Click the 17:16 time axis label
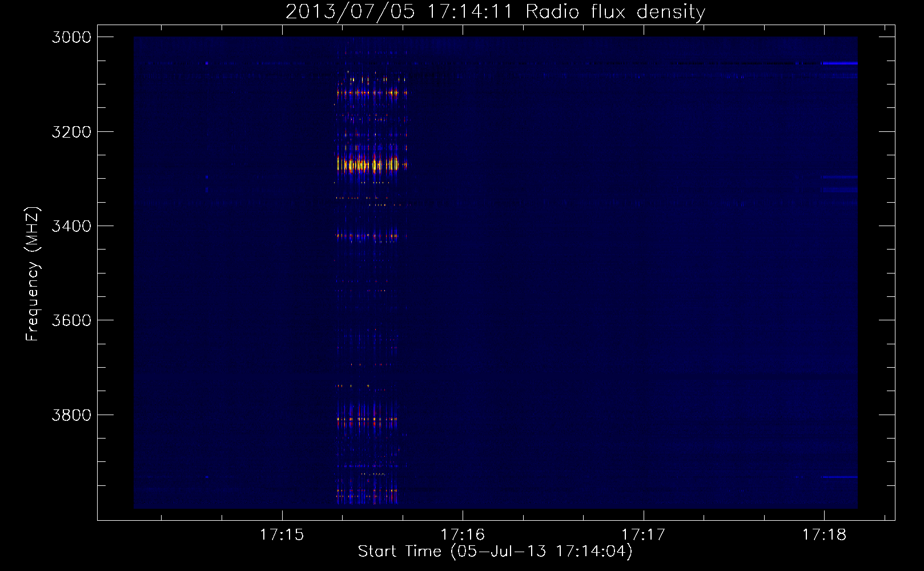 [463, 534]
